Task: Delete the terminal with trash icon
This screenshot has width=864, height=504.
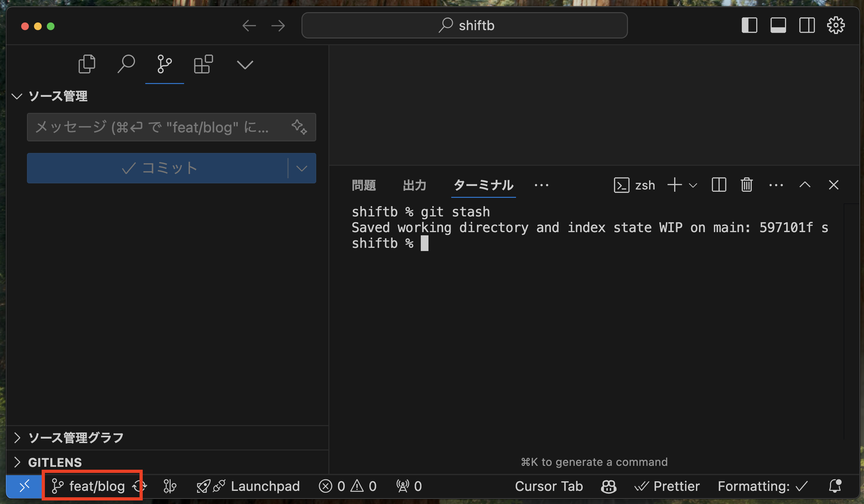Action: (746, 185)
